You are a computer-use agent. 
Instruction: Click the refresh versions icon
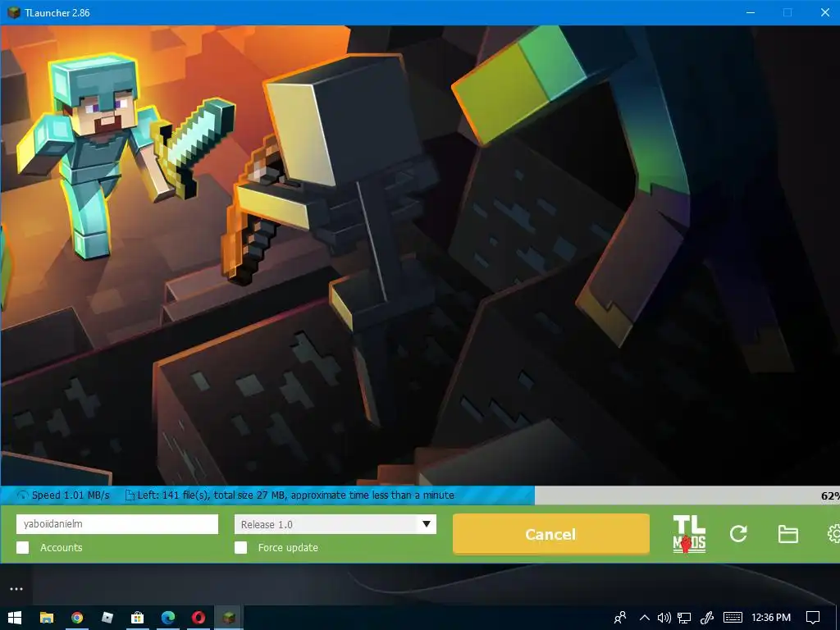pos(738,533)
